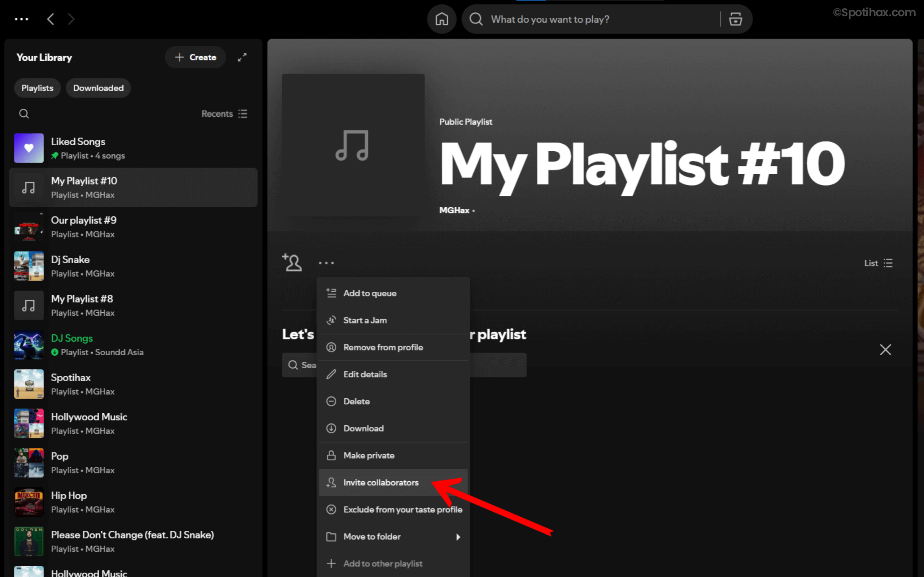The width and height of the screenshot is (924, 577).
Task: Expand Your Library with the arrows icon
Action: pyautogui.click(x=242, y=57)
